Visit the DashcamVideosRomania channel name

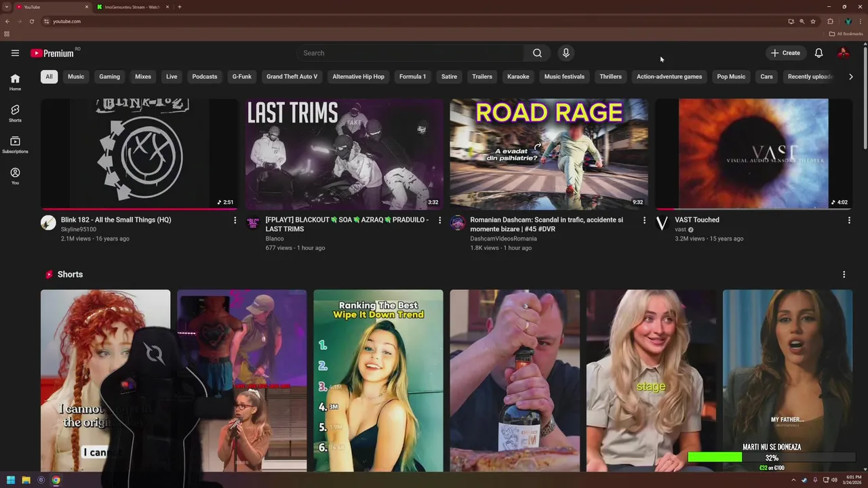tap(503, 239)
